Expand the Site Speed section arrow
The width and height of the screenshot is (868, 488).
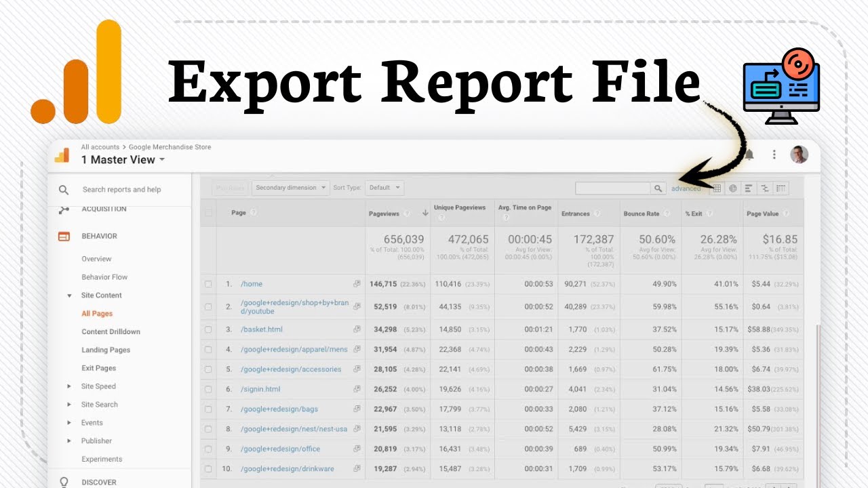coord(69,386)
